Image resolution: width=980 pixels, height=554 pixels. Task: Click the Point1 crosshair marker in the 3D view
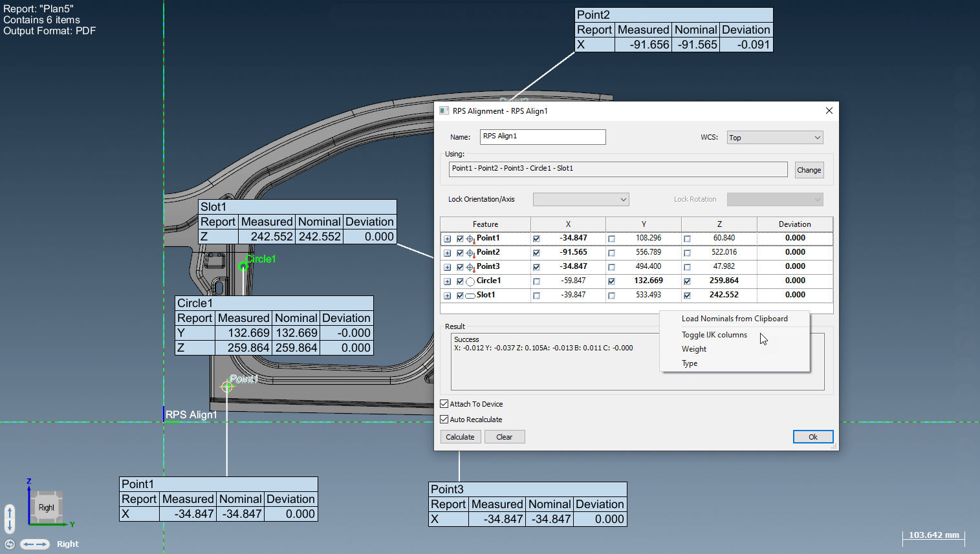pos(227,387)
